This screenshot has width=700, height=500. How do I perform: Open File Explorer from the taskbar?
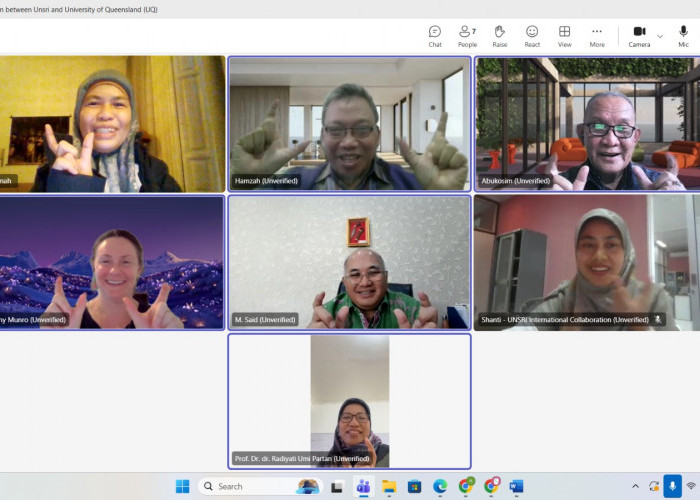tap(389, 487)
